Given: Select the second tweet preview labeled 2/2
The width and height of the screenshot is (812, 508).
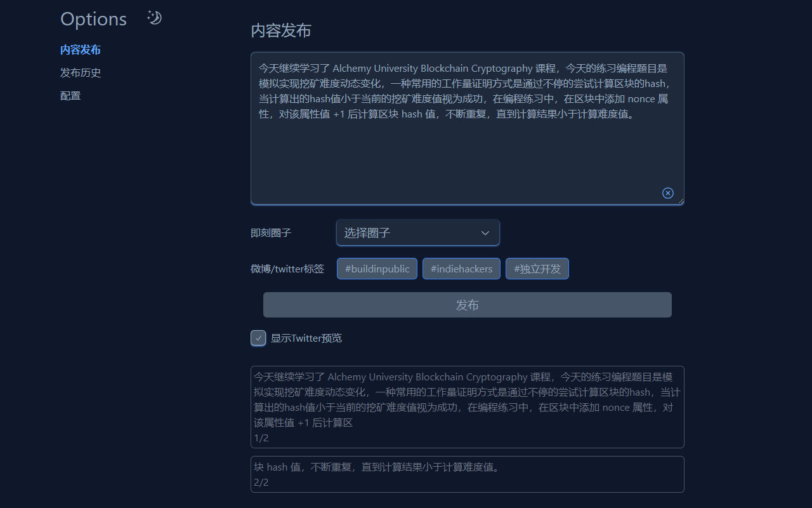Looking at the screenshot, I should tap(467, 474).
